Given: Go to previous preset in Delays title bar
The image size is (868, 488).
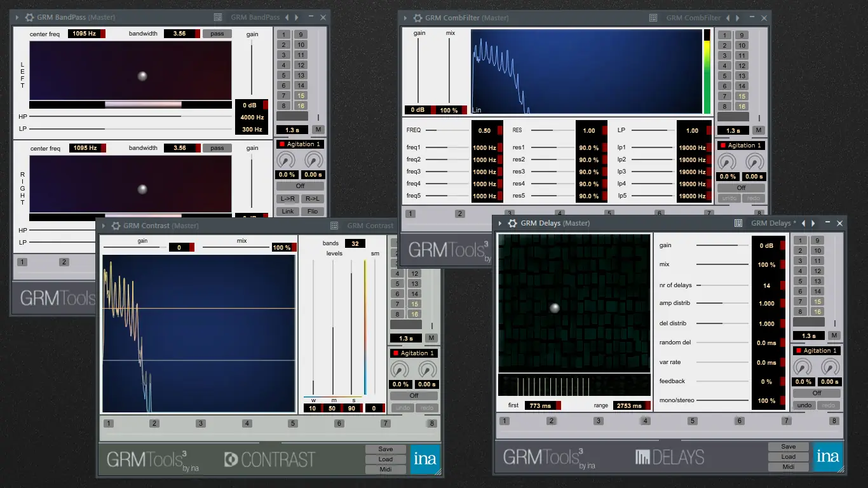Looking at the screenshot, I should tap(804, 223).
